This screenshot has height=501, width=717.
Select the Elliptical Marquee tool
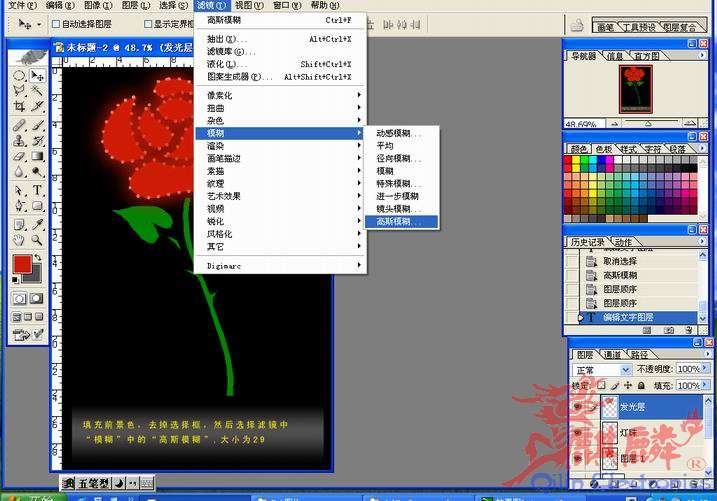coord(19,75)
